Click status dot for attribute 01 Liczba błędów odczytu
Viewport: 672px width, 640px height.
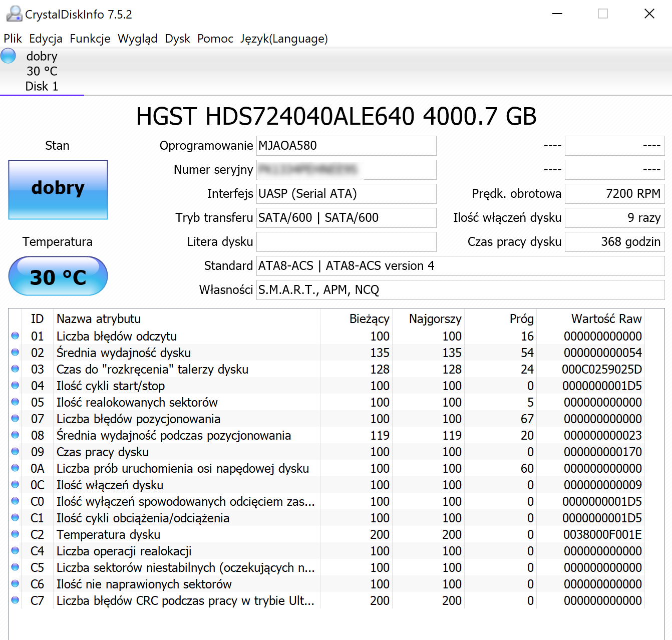pyautogui.click(x=15, y=336)
